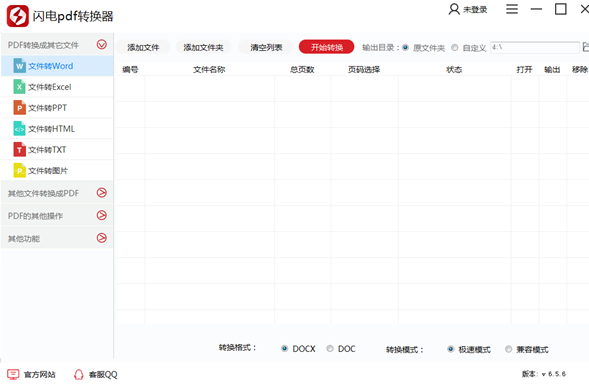Image resolution: width=589 pixels, height=384 pixels.
Task: Expand the 其他功能 section arrow
Action: point(102,238)
